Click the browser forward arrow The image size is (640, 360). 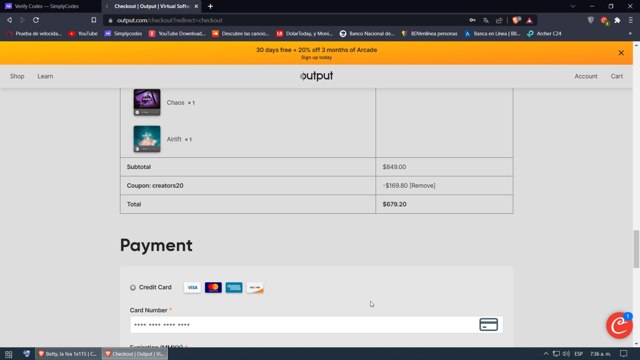coord(22,20)
